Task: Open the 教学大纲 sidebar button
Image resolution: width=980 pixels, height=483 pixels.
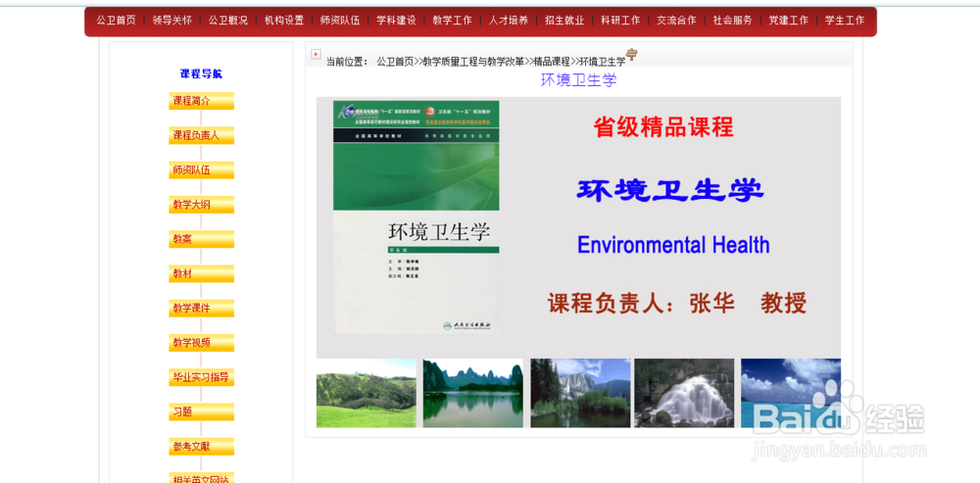Action: pos(201,205)
